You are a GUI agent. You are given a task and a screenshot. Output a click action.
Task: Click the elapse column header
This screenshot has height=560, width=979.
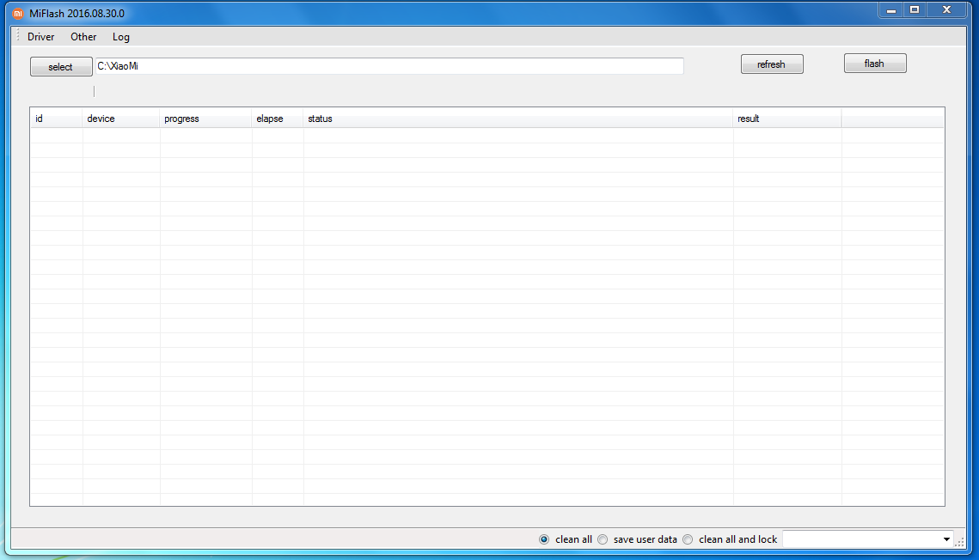click(277, 119)
